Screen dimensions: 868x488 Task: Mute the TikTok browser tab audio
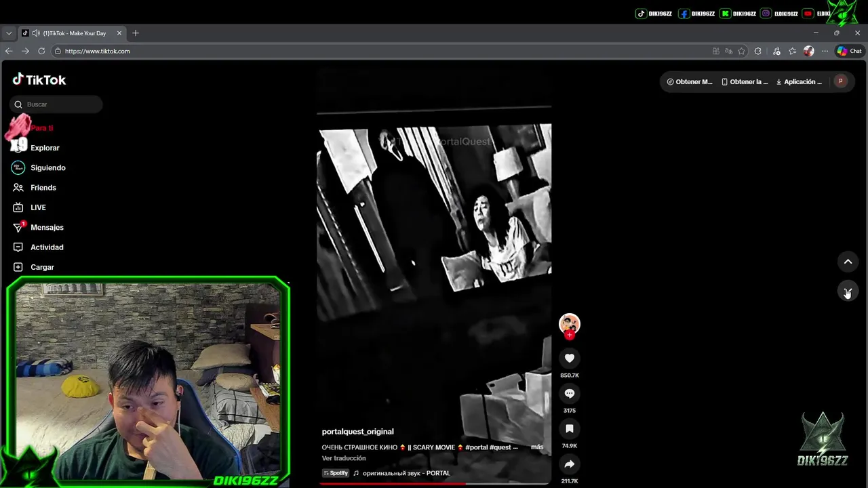36,33
